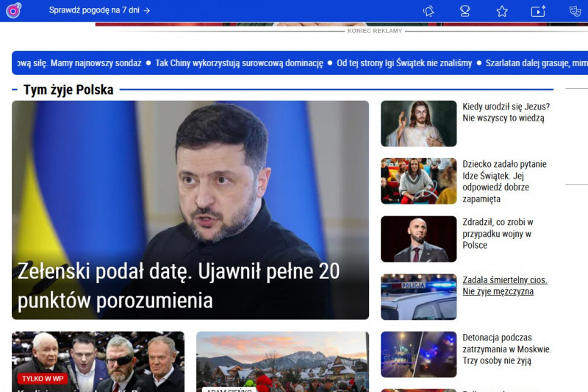Viewport: 588px width, 392px height.
Task: Open ticker item 'Tak Chiny wykorzystują surowcową dominację'
Action: pos(239,63)
